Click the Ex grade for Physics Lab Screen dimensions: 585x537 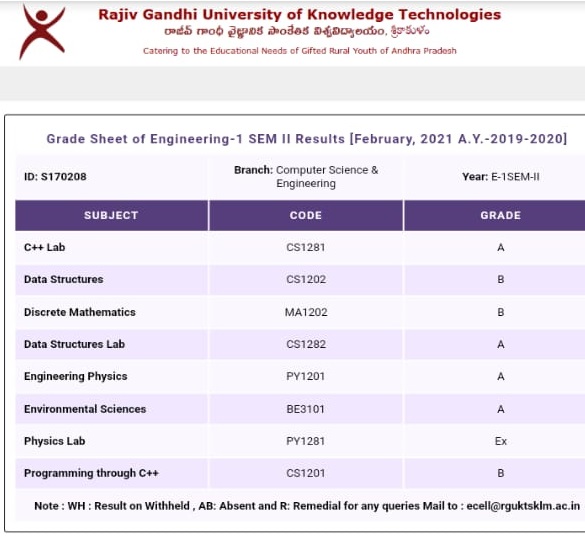[x=501, y=441]
